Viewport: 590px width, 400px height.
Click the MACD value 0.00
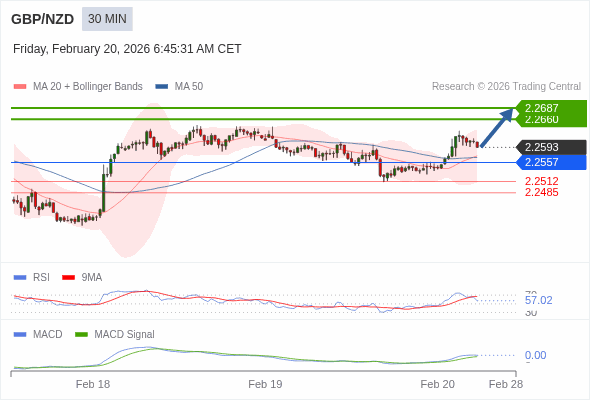(x=535, y=355)
